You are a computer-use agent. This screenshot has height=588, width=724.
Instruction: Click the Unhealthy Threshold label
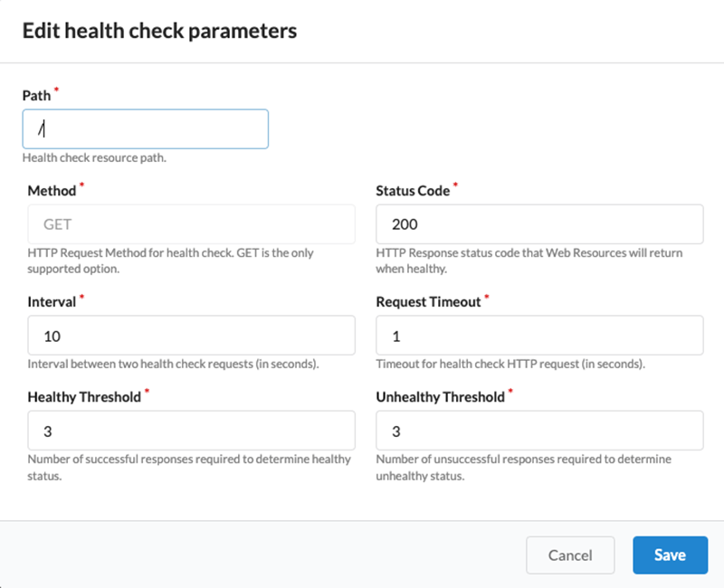pos(440,397)
